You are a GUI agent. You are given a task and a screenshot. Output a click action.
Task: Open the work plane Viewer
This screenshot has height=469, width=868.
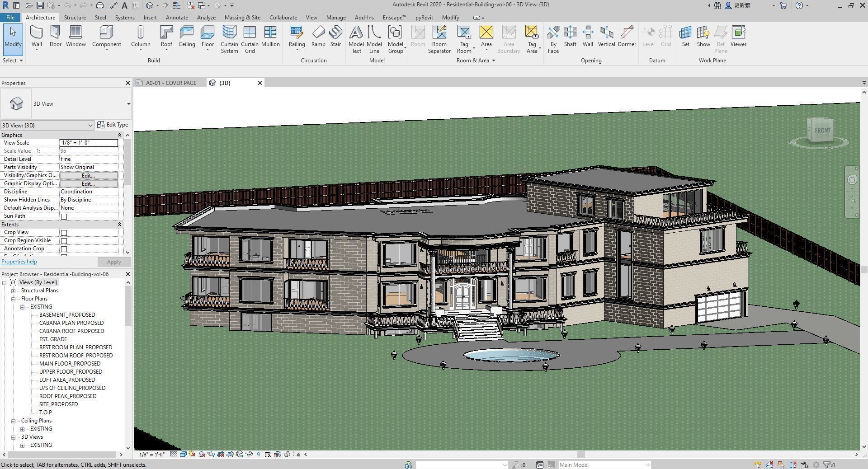738,36
